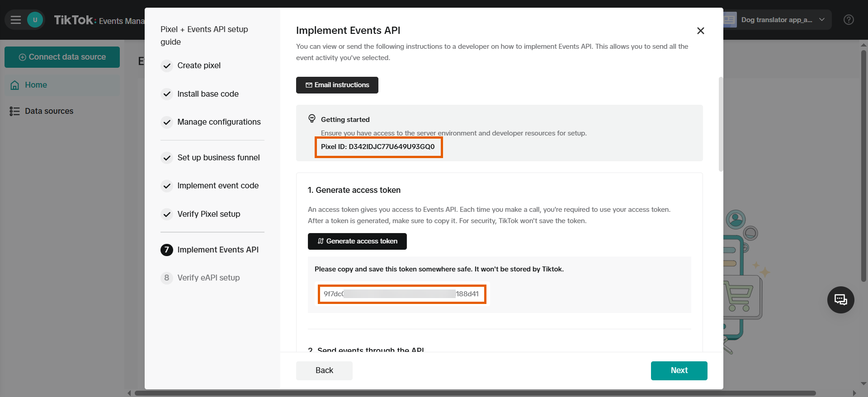Click the Install base code checkmark

tap(167, 94)
